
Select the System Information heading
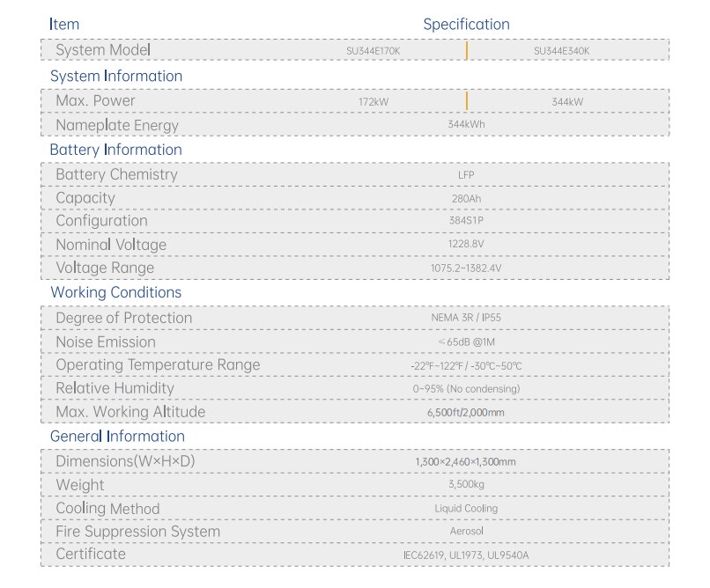click(x=116, y=76)
